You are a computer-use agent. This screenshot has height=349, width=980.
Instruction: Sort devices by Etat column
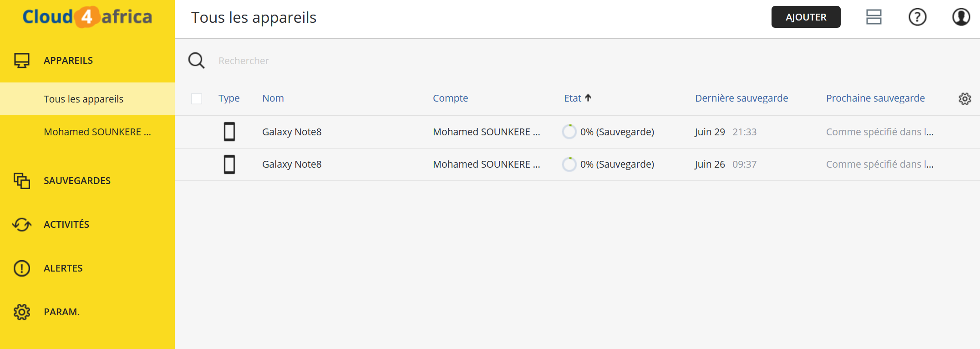coord(573,98)
